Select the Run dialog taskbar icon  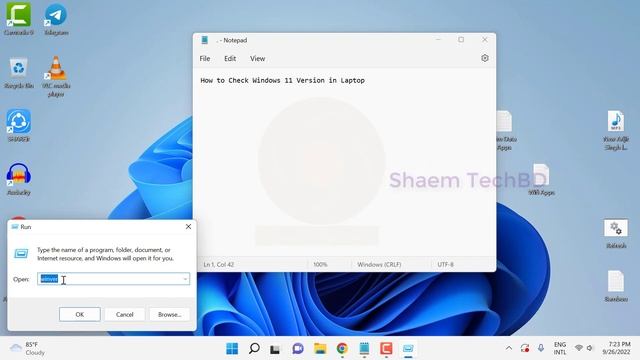pos(408,348)
